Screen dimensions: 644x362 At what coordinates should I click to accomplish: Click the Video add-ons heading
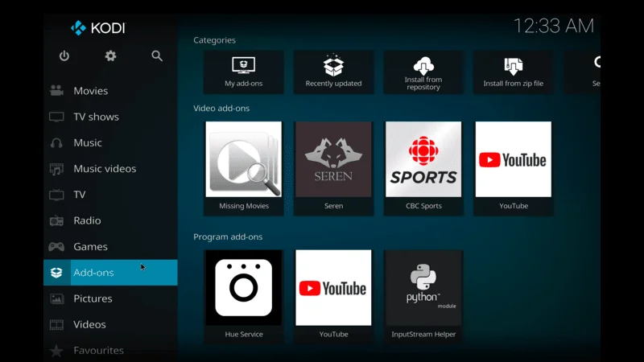coord(221,109)
